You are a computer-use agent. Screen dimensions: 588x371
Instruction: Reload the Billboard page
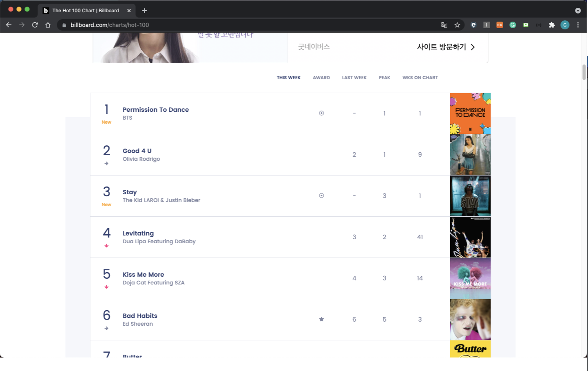[x=35, y=25]
